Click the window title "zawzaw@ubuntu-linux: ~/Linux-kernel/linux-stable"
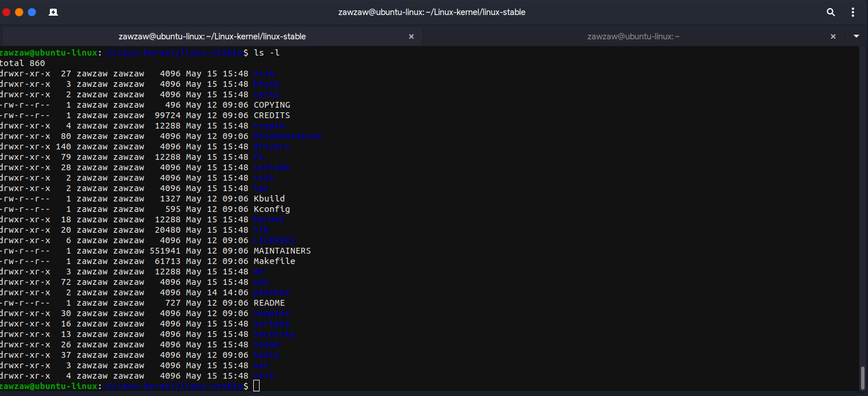 pyautogui.click(x=432, y=12)
